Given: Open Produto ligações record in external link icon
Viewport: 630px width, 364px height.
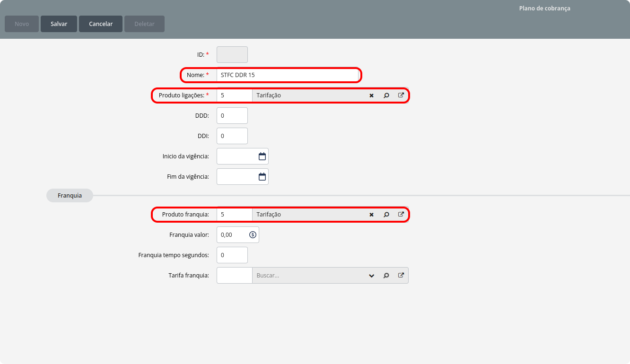Looking at the screenshot, I should coord(401,95).
